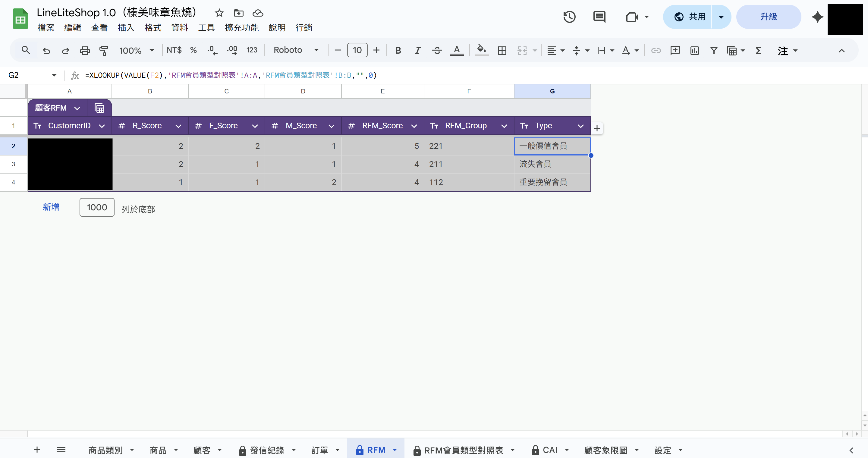
Task: Click the borders grid icon
Action: point(502,51)
